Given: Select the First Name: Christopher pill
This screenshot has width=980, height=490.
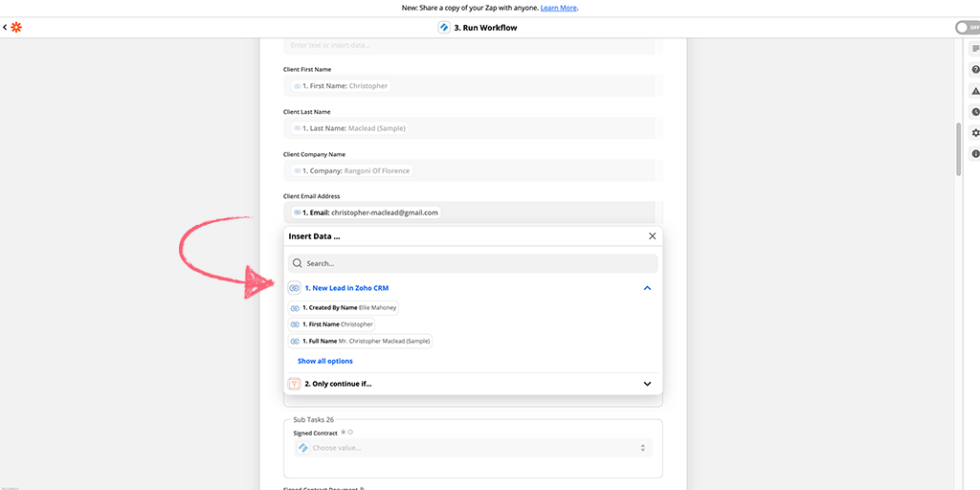Looking at the screenshot, I should pyautogui.click(x=341, y=85).
